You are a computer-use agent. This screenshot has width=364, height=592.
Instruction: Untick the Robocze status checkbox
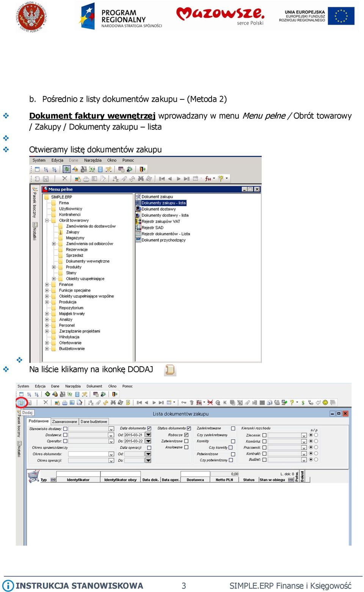(x=186, y=435)
